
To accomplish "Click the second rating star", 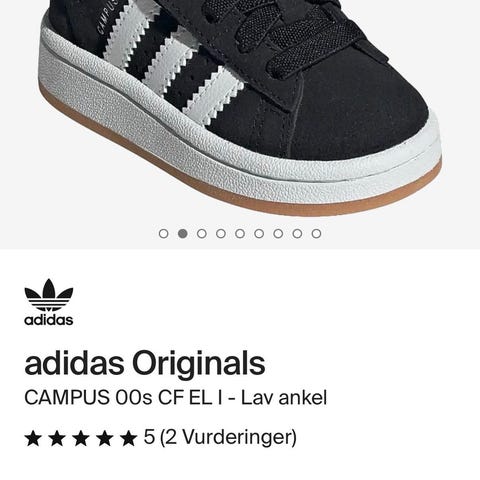I will (57, 438).
